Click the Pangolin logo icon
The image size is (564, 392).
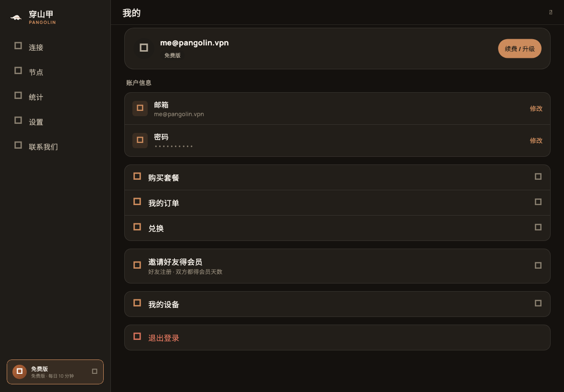16,17
